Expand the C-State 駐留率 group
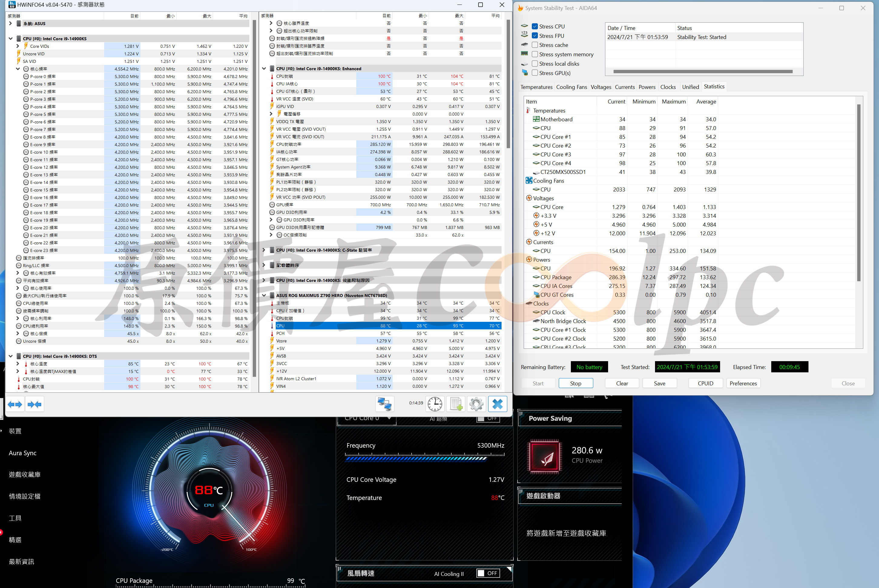This screenshot has height=588, width=879. [264, 250]
